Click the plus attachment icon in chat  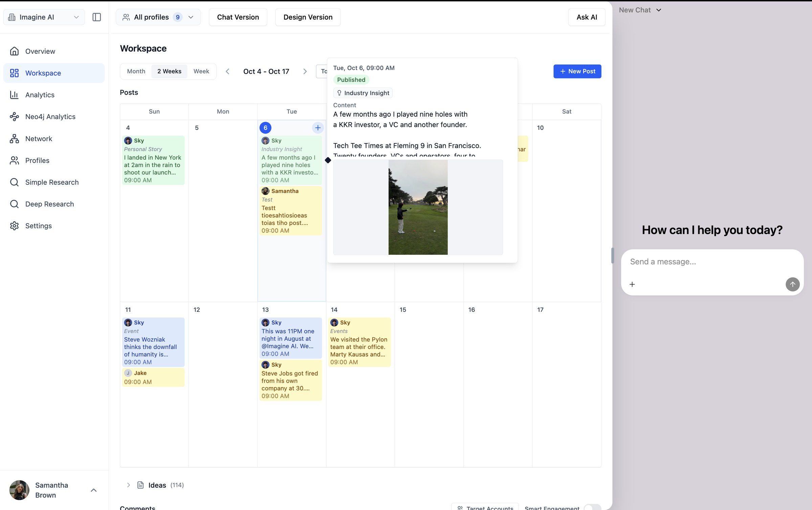(632, 284)
